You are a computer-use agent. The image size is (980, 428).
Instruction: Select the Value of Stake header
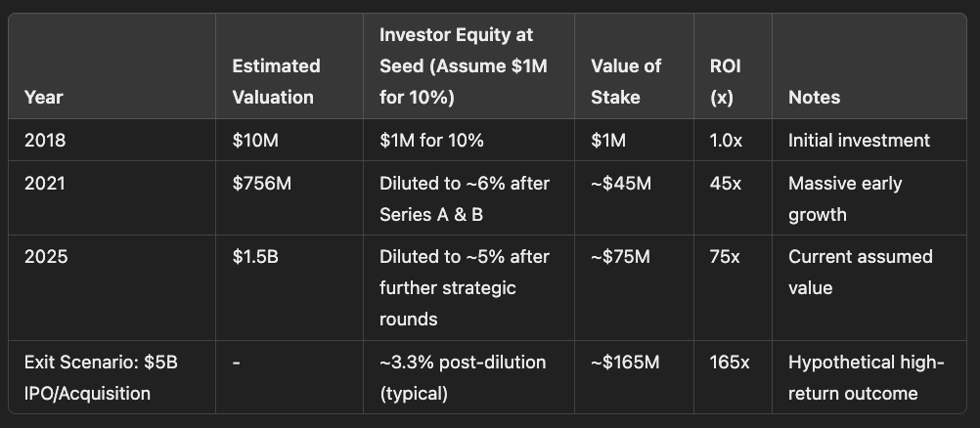point(626,82)
